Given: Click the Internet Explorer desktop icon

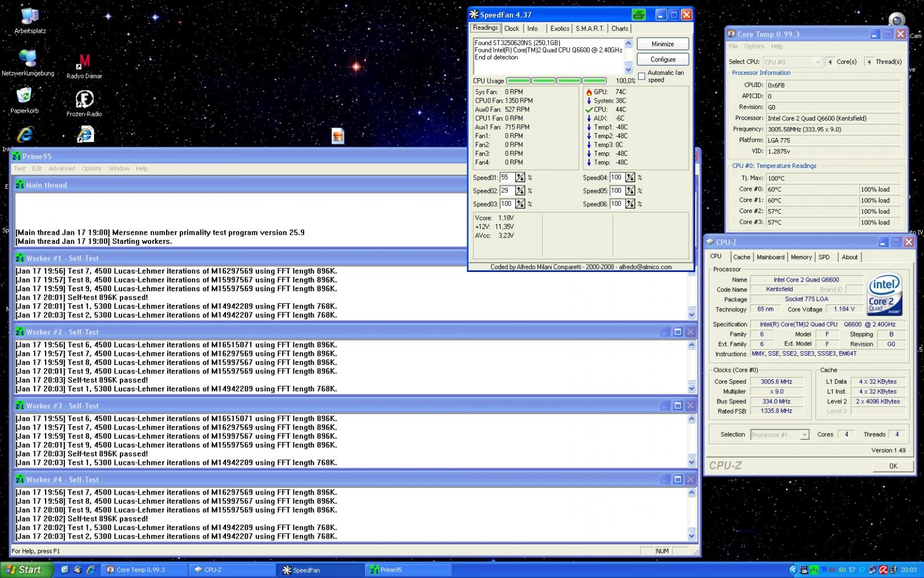Looking at the screenshot, I should (25, 135).
